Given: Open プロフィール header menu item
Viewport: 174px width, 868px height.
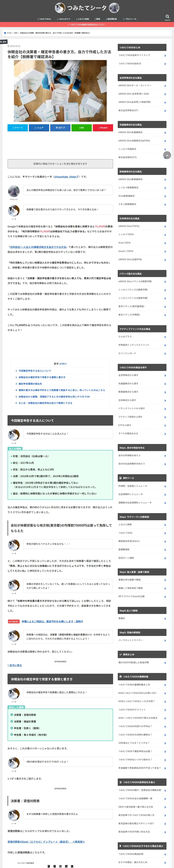Looking at the screenshot, I should click(130, 19).
